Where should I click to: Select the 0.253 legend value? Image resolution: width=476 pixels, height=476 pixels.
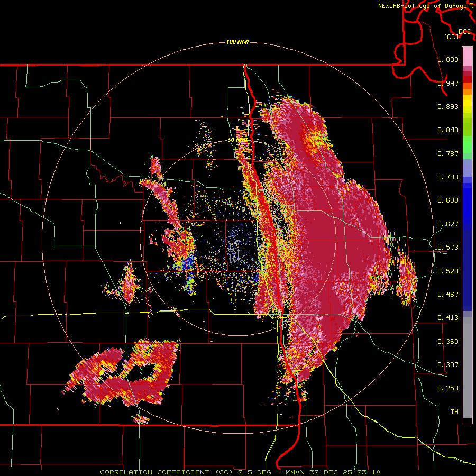click(x=448, y=388)
